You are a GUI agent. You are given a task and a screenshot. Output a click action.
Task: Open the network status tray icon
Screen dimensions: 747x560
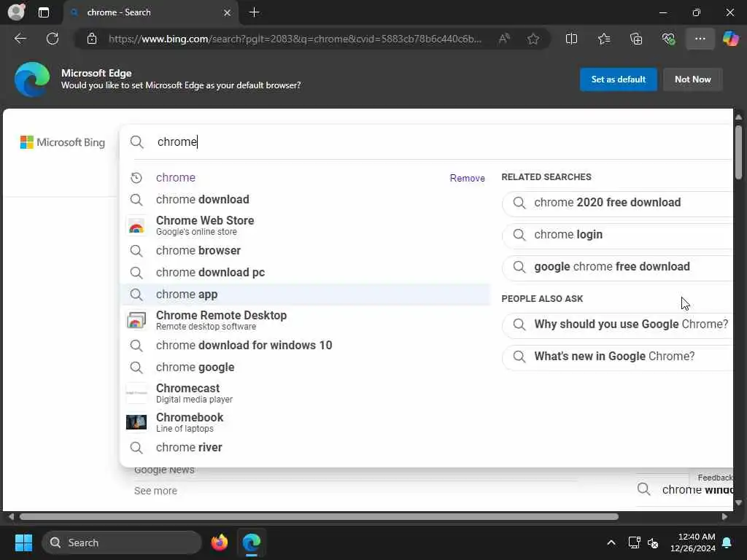coord(634,542)
